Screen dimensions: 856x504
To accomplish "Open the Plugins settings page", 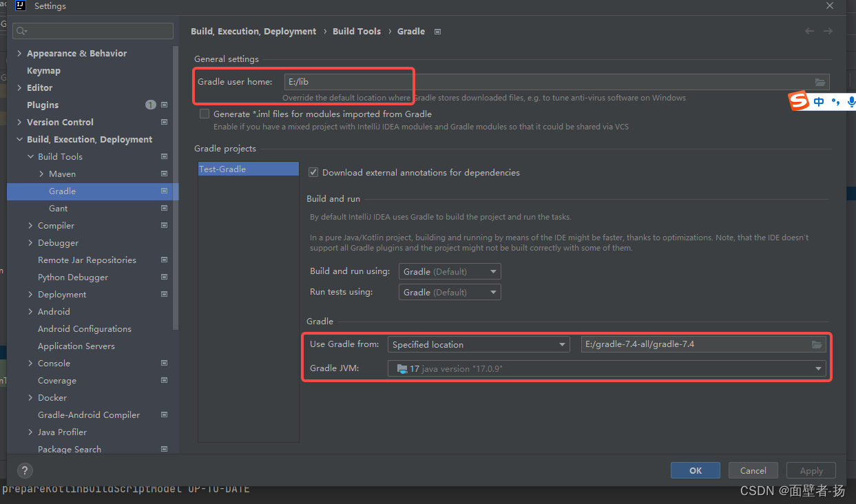I will pos(43,105).
